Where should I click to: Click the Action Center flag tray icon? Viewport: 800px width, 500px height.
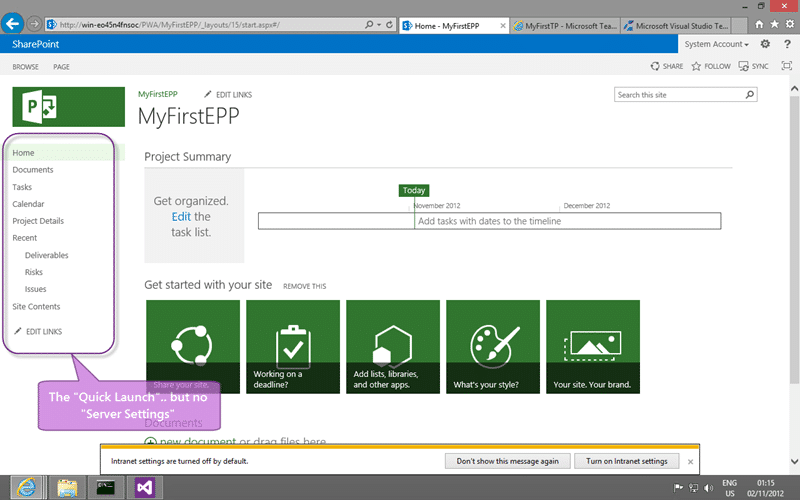click(x=678, y=488)
